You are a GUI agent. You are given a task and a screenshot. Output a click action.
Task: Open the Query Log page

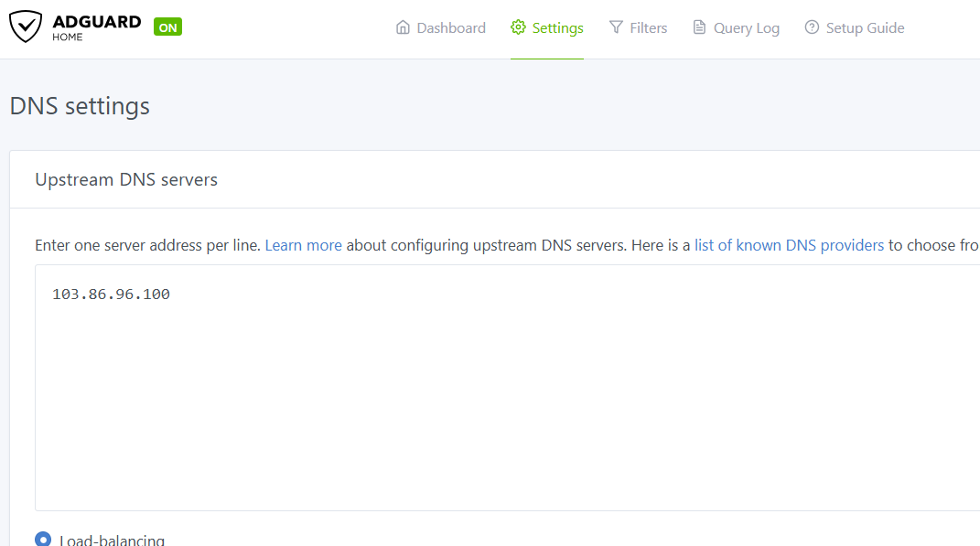[747, 28]
